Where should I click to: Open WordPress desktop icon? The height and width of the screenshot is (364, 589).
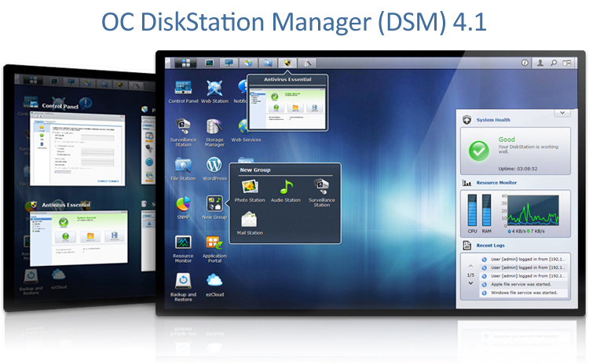214,169
